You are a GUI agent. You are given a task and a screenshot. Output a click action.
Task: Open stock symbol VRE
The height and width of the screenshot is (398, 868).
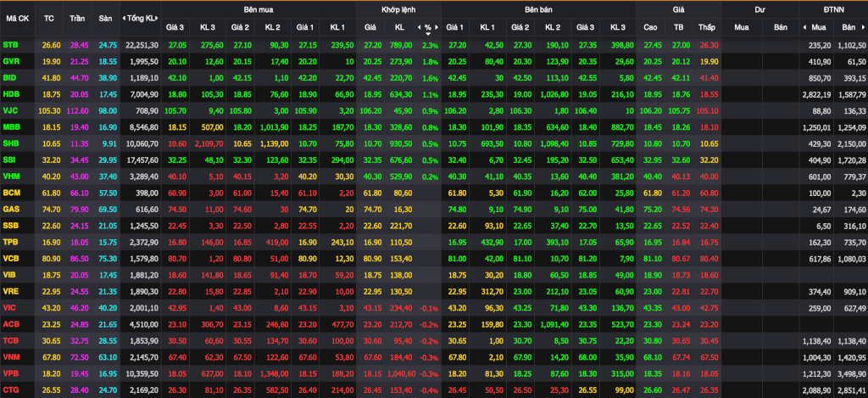(10, 292)
